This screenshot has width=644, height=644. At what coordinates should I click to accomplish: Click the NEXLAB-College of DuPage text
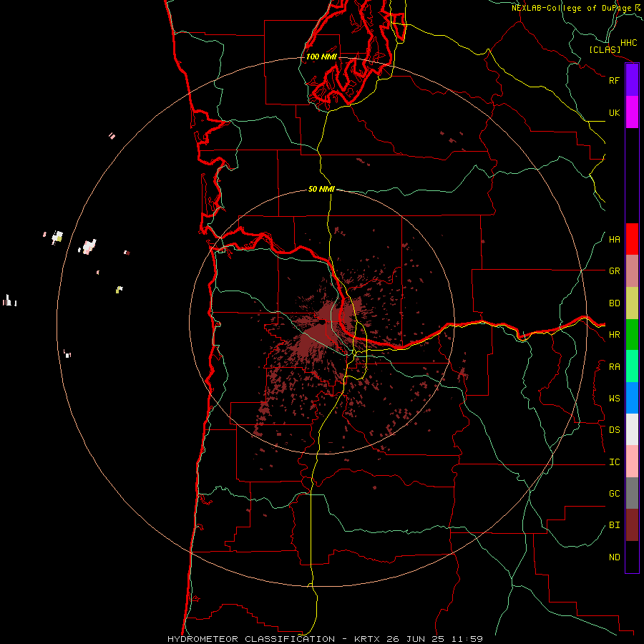point(572,8)
